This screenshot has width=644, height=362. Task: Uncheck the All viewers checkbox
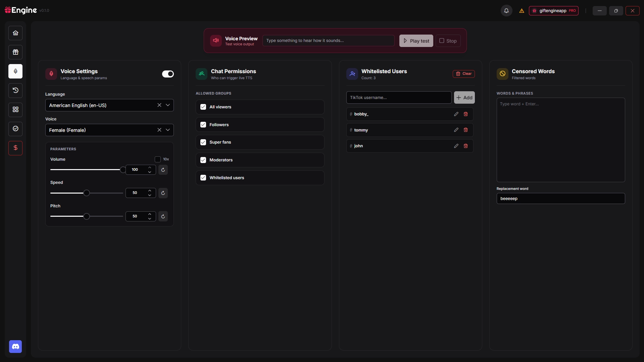click(x=203, y=107)
